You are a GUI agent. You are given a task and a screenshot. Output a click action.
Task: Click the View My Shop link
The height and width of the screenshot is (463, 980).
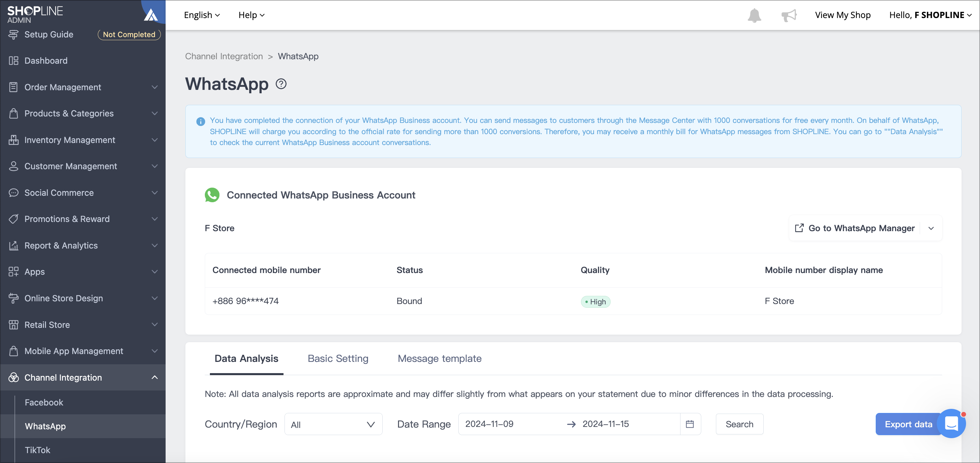coord(843,15)
